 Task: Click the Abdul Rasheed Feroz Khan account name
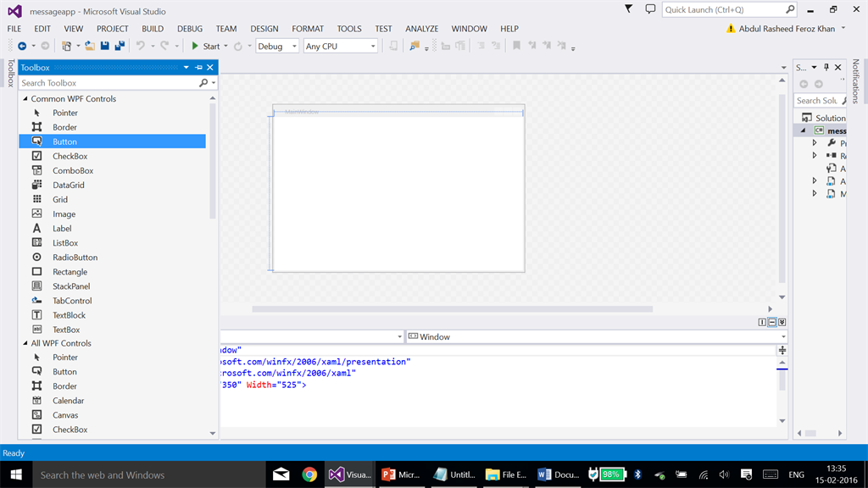tap(787, 29)
